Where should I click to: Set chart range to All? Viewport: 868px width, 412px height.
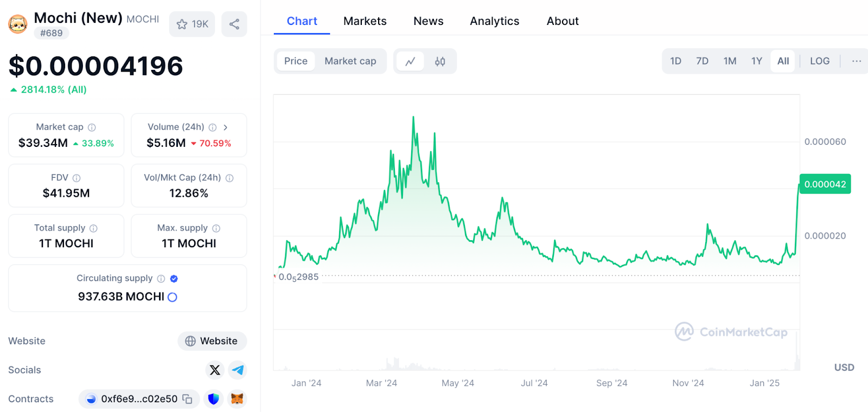pos(783,61)
